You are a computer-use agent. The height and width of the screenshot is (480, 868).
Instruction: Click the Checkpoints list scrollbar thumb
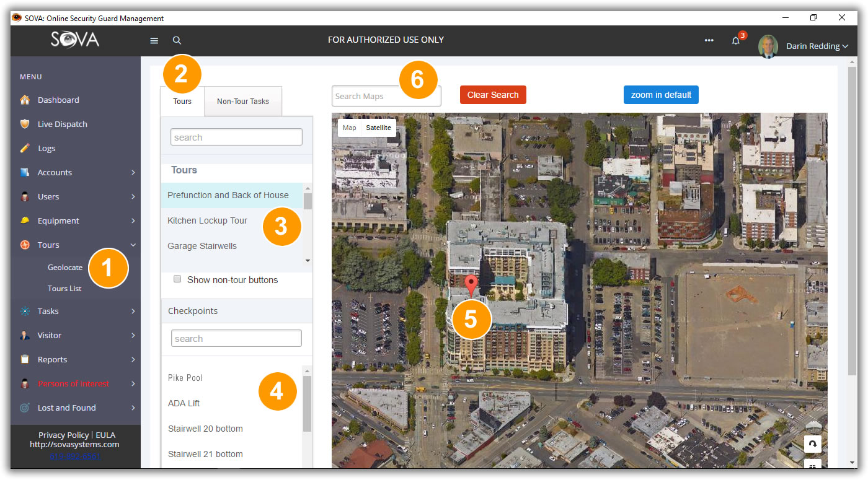[307, 403]
